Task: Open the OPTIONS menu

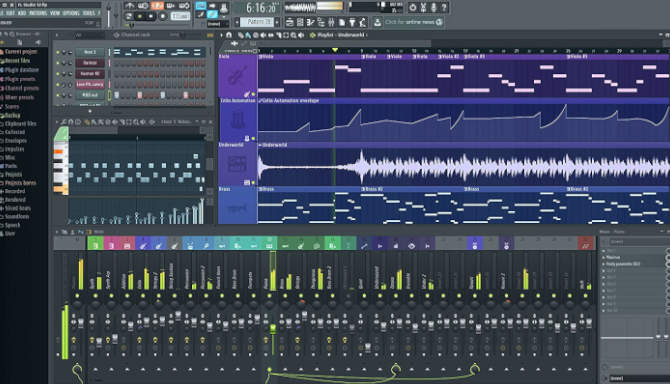Action: click(x=71, y=13)
